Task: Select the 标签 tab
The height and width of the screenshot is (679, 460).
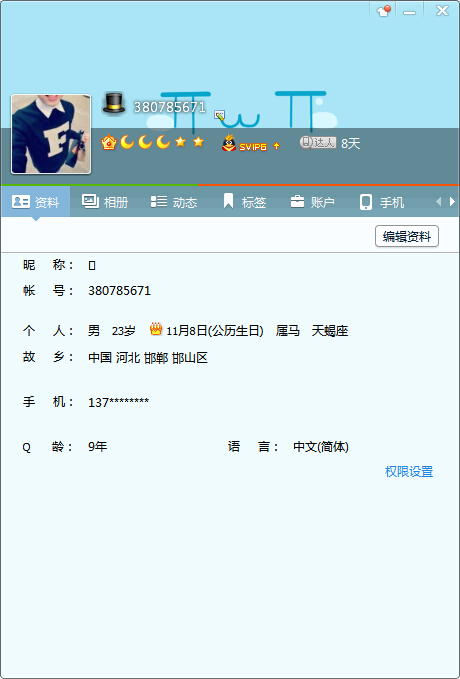Action: tap(244, 202)
